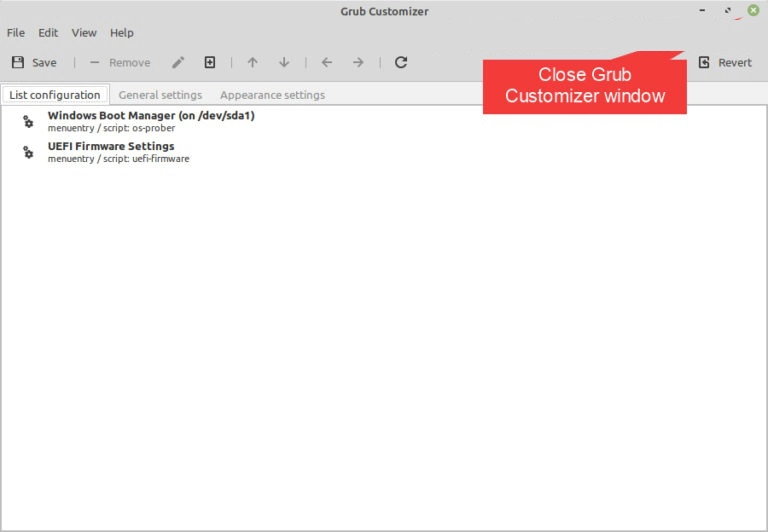Click the Save toolbar button

[34, 62]
